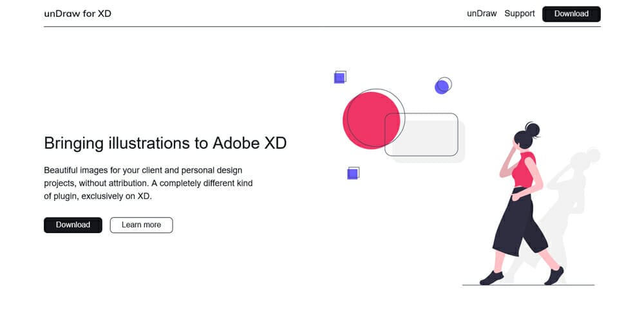The image size is (644, 322).
Task: Open the unDraw navigation link
Action: 482,14
